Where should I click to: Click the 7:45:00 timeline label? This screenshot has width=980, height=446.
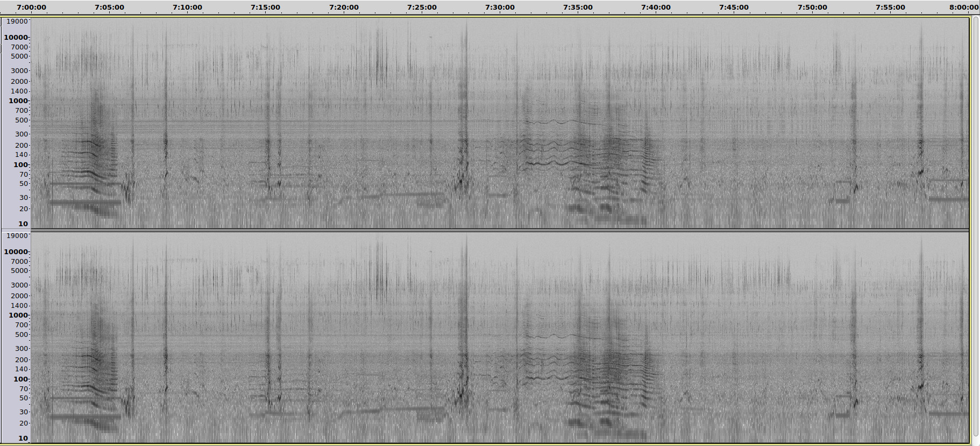coord(734,8)
